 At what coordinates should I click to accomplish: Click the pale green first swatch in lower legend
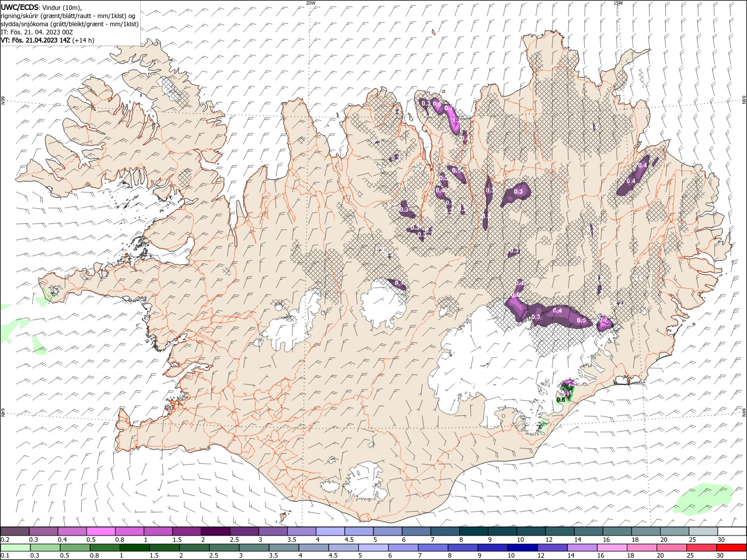15,548
